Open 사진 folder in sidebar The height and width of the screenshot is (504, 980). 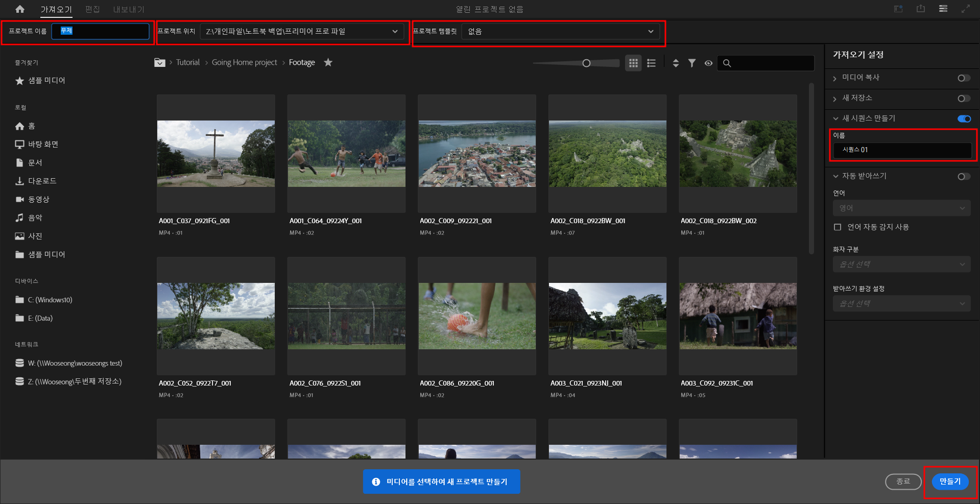(x=29, y=236)
